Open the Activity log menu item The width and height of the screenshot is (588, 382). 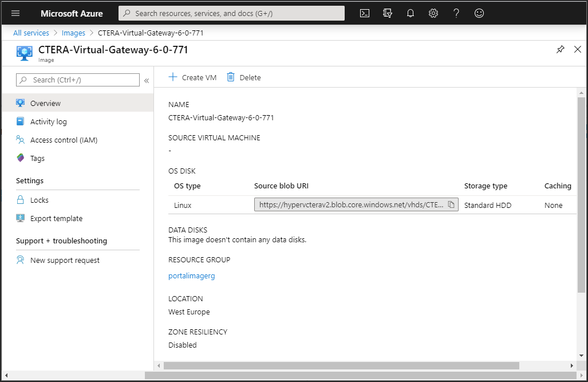tap(78, 121)
